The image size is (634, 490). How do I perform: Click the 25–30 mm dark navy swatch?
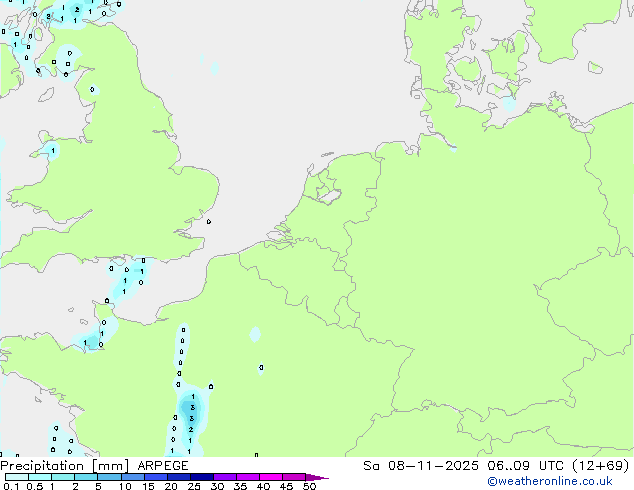click(x=202, y=477)
